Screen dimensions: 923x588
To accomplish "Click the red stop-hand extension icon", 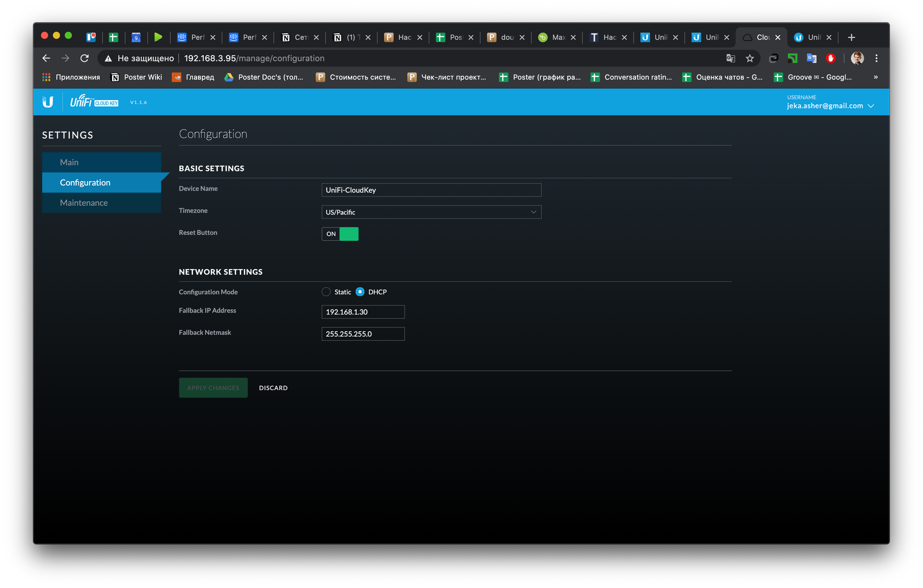I will click(831, 58).
